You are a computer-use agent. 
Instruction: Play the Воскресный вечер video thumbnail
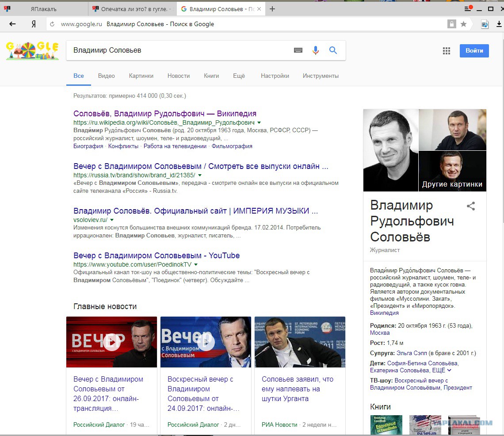click(x=206, y=342)
